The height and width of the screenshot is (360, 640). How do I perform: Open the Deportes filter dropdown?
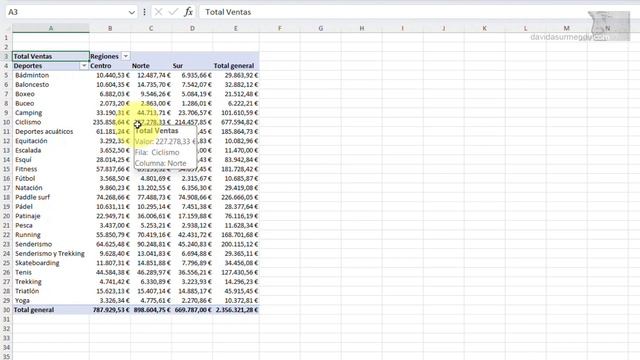[84, 66]
